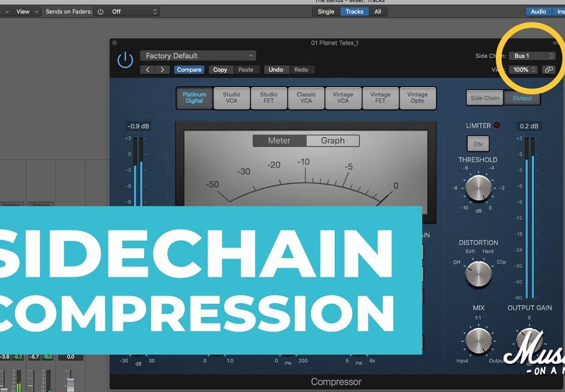Click the 0.2 dB output level readout
The height and width of the screenshot is (392, 565).
coord(529,126)
